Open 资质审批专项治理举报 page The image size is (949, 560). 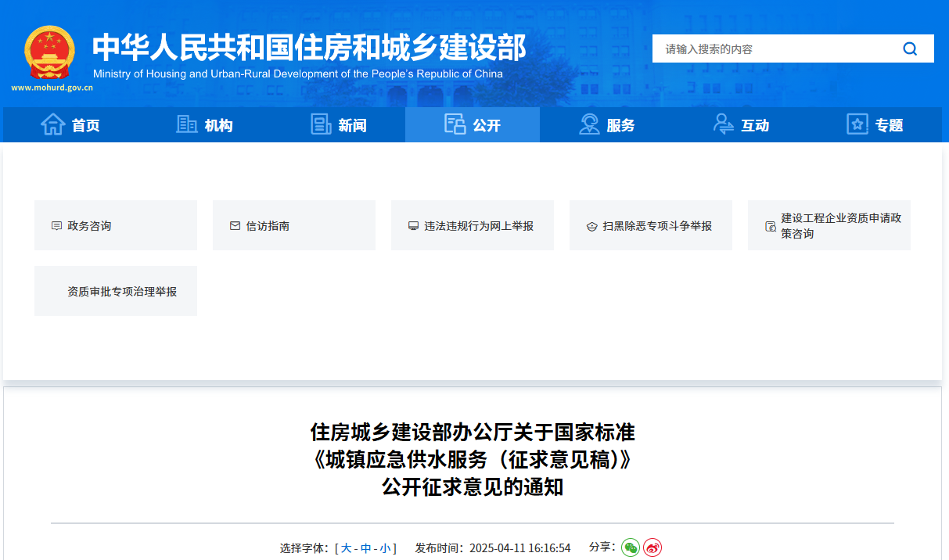coord(122,292)
